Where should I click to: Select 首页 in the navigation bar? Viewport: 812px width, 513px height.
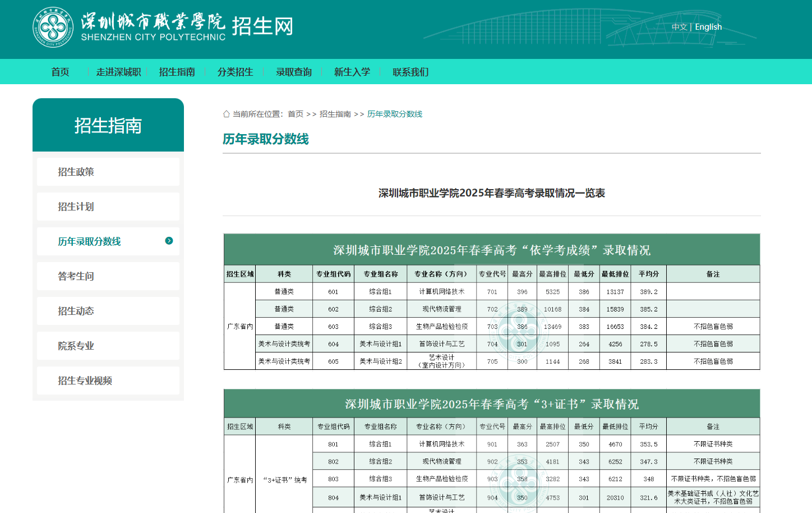(60, 72)
